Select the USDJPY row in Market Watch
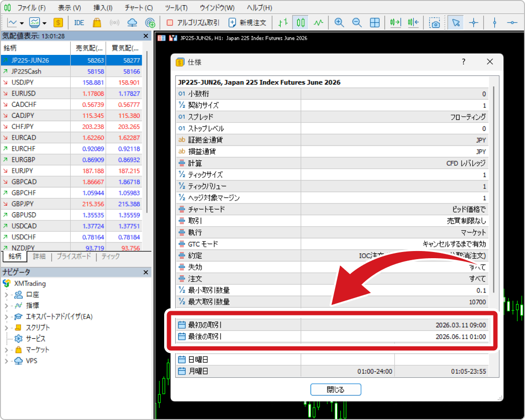Screen dimensions: 525x420 point(36,83)
